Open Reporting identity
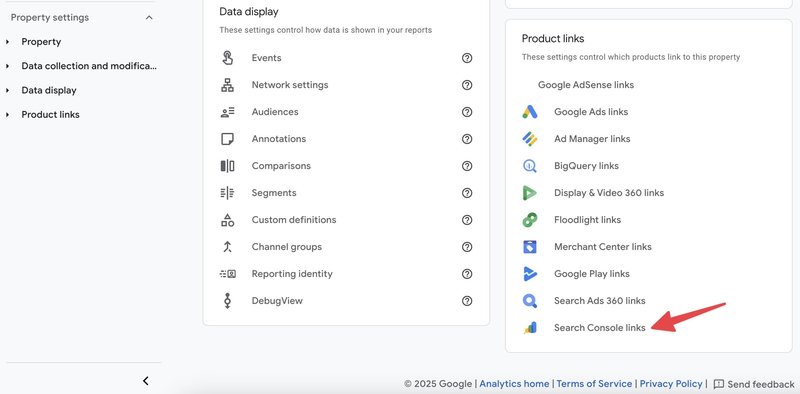800x394 pixels. pos(292,274)
